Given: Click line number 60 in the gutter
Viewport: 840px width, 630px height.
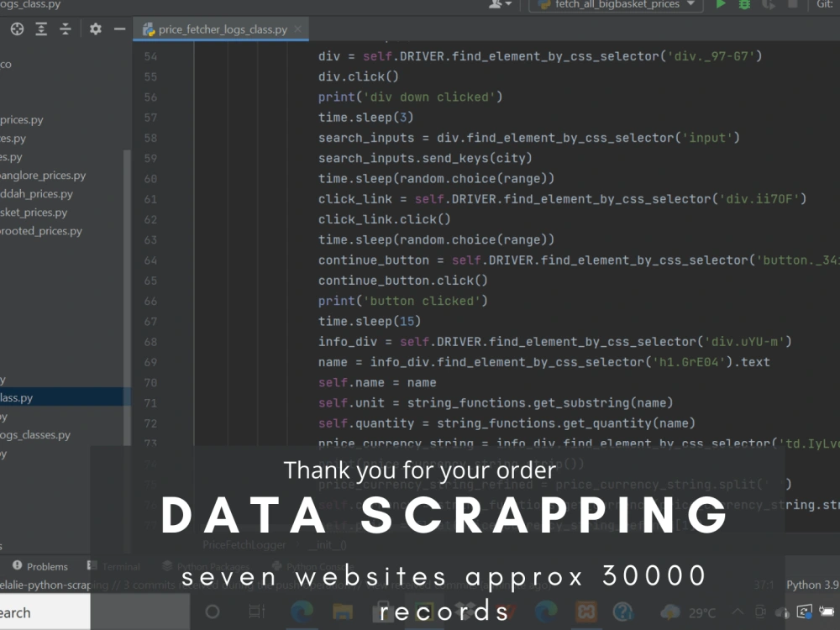Looking at the screenshot, I should [150, 179].
